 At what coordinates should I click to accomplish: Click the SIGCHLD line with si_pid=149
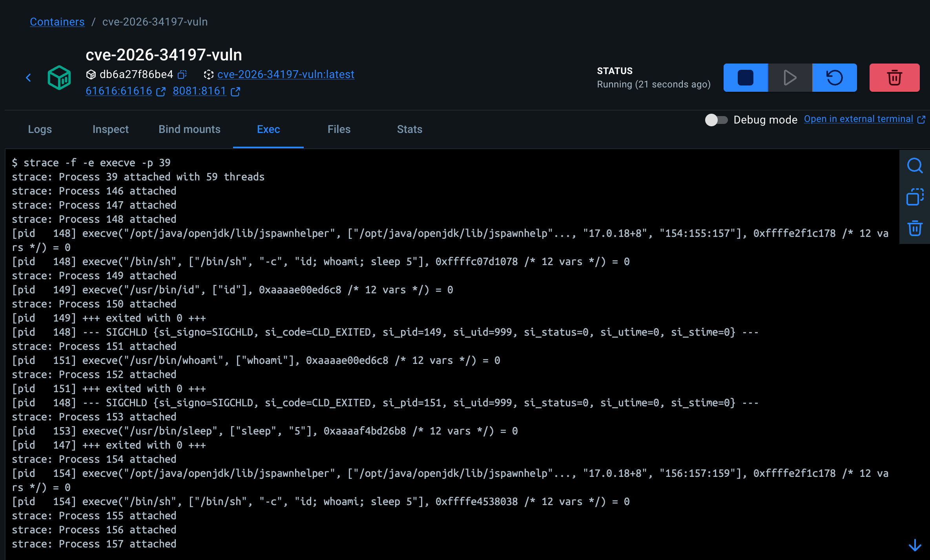point(385,332)
